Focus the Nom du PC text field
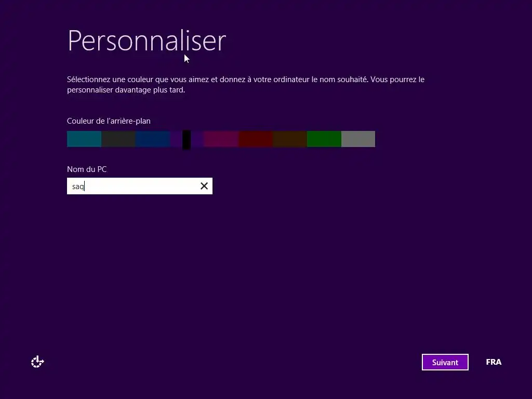532x399 pixels. click(139, 186)
